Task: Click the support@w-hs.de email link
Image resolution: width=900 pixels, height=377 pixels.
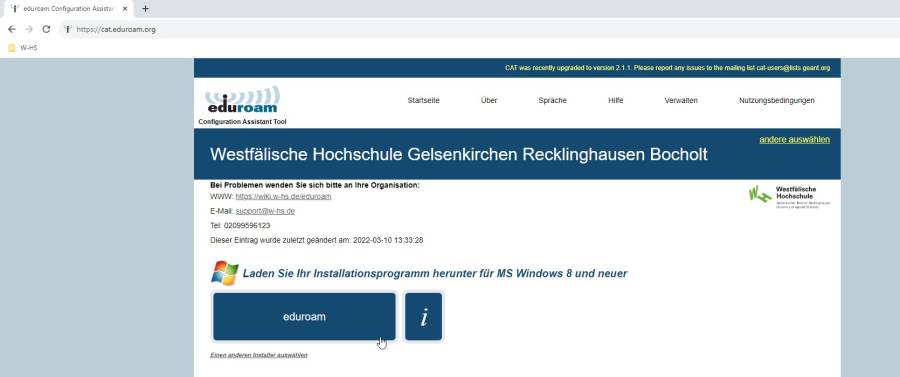Action: pos(265,211)
